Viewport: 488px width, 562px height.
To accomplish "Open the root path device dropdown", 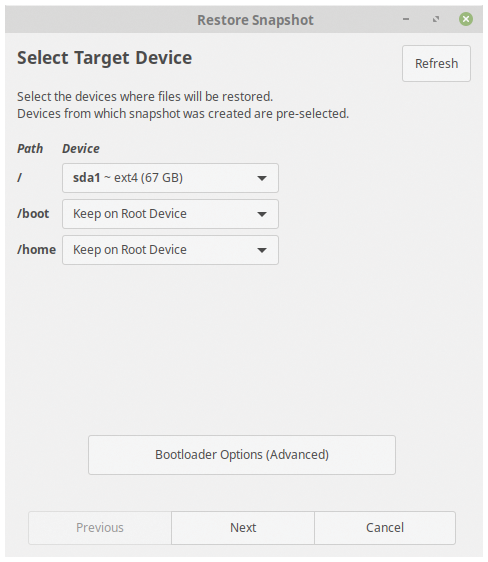I will 170,178.
